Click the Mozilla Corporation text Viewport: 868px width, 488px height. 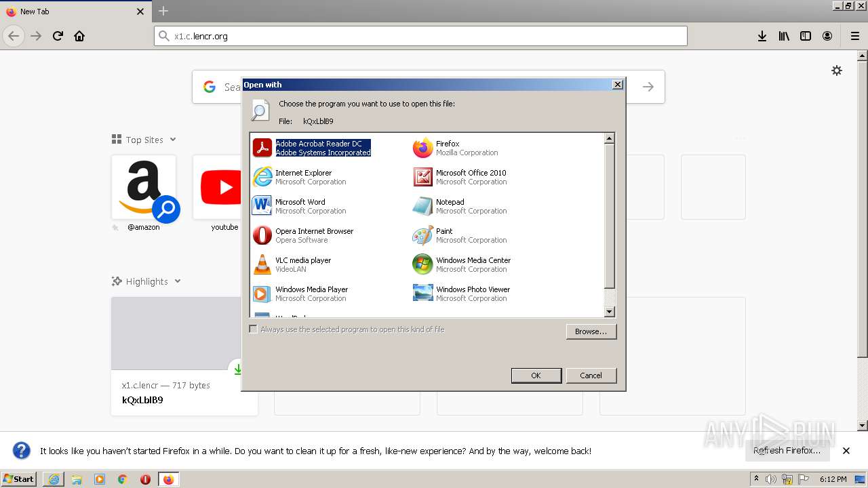click(467, 152)
